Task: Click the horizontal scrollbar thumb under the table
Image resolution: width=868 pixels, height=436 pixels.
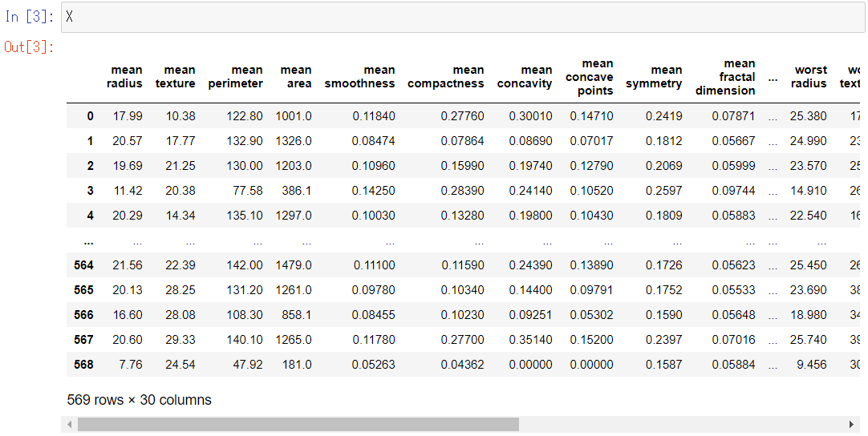Action: pos(298,424)
